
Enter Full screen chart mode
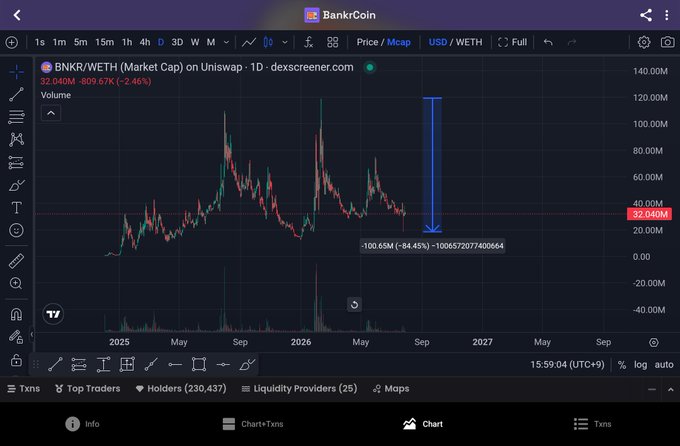point(513,42)
